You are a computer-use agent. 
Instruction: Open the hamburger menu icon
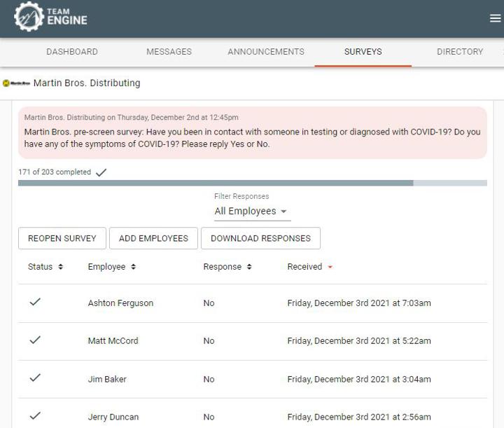(x=495, y=18)
